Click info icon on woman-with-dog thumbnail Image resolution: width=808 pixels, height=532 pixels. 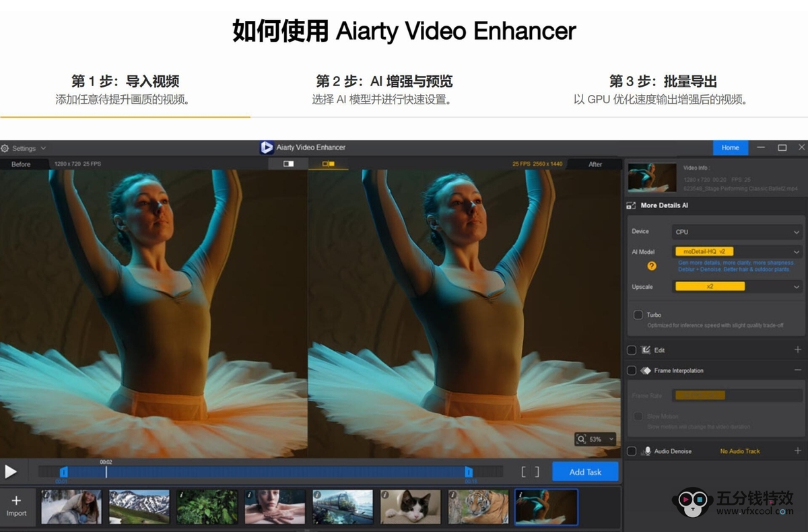pos(46,495)
